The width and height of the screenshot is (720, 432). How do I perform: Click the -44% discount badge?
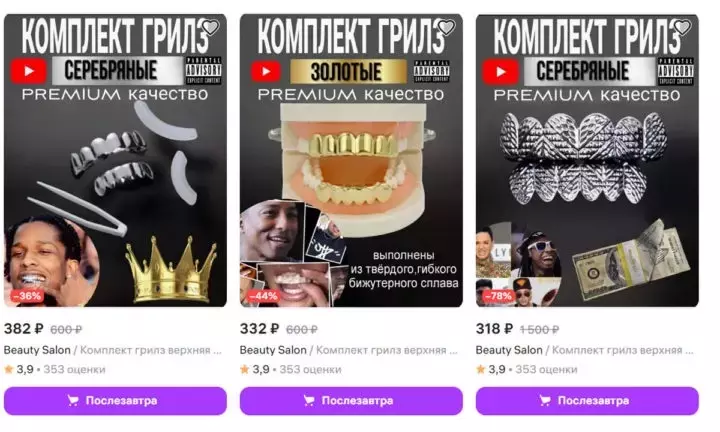point(263,296)
